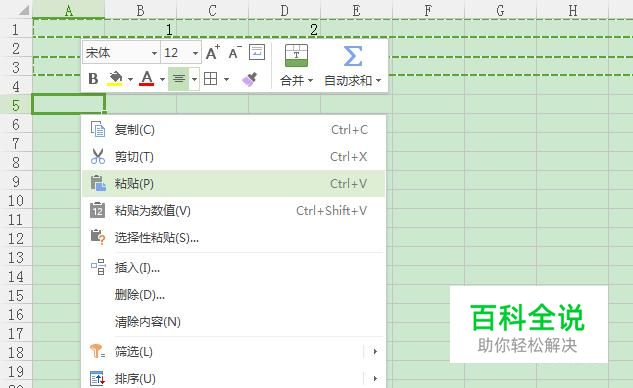Click the Format Painter brush icon
This screenshot has width=633, height=388.
[249, 79]
